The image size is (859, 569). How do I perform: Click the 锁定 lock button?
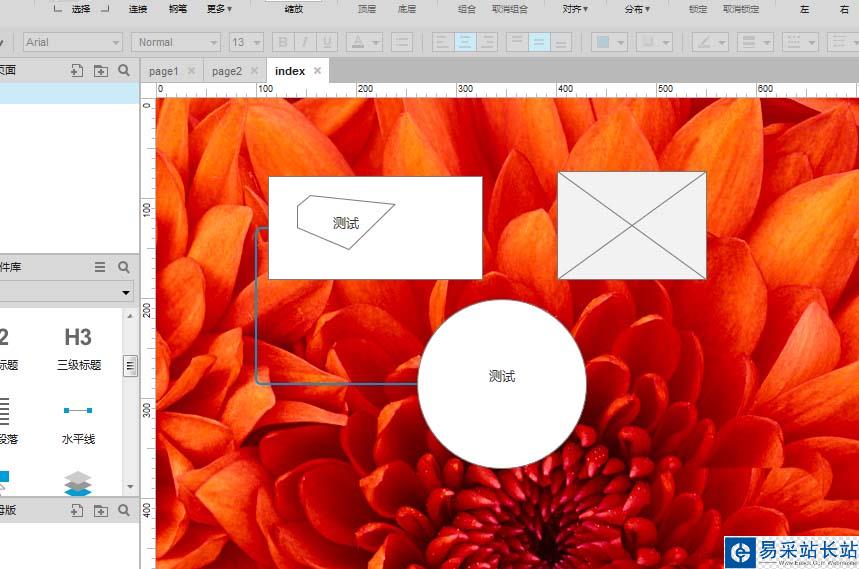(x=698, y=9)
